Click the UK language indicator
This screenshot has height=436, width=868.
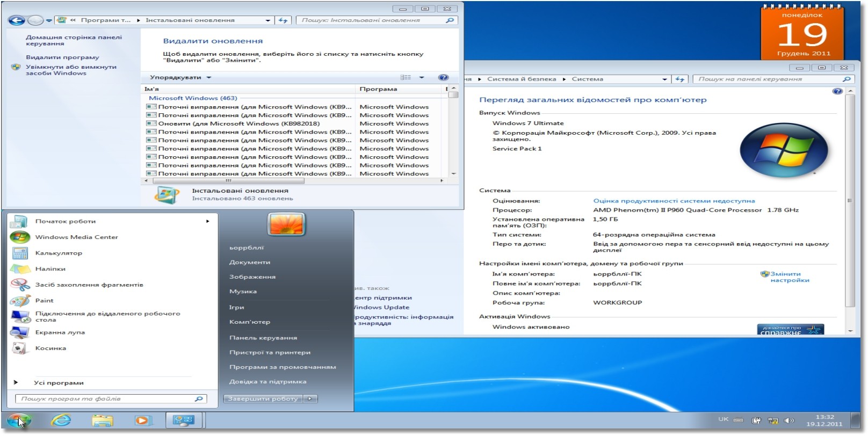[x=724, y=419]
